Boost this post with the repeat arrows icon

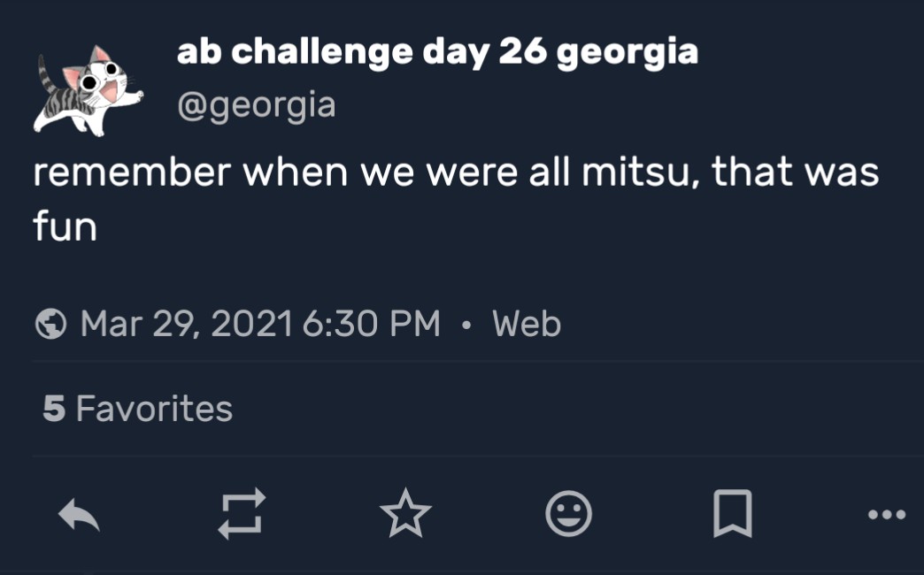[x=242, y=514]
